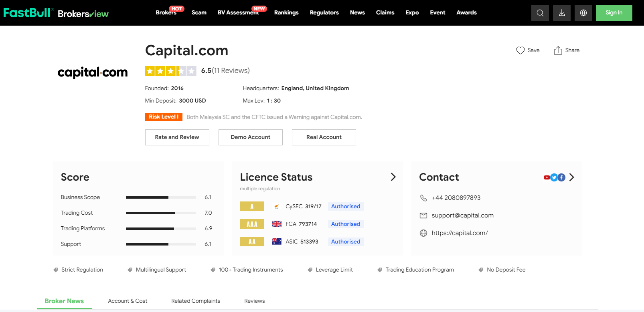Image resolution: width=644 pixels, height=312 pixels.
Task: Open the language globe icon in the header
Action: click(x=583, y=13)
